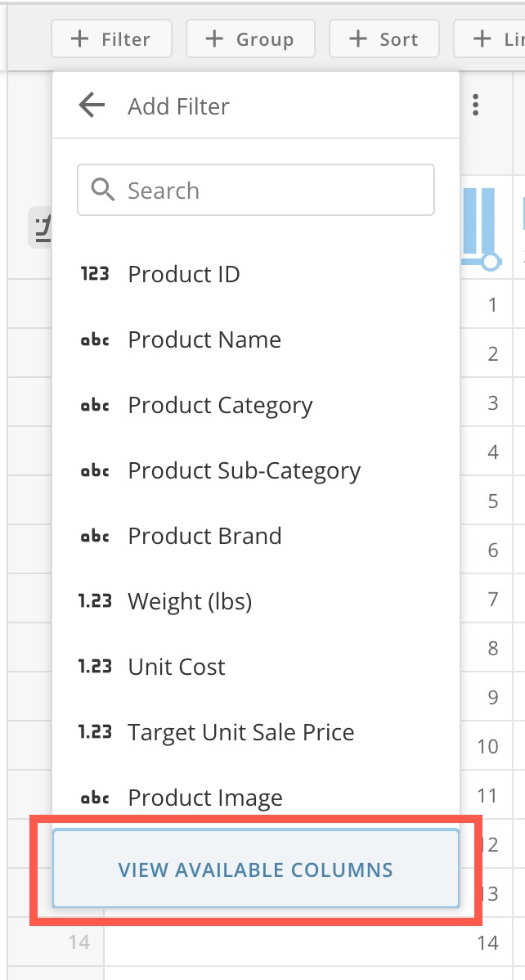Select the abc icon for Product Brand
Image resolution: width=525 pixels, height=980 pixels.
96,536
